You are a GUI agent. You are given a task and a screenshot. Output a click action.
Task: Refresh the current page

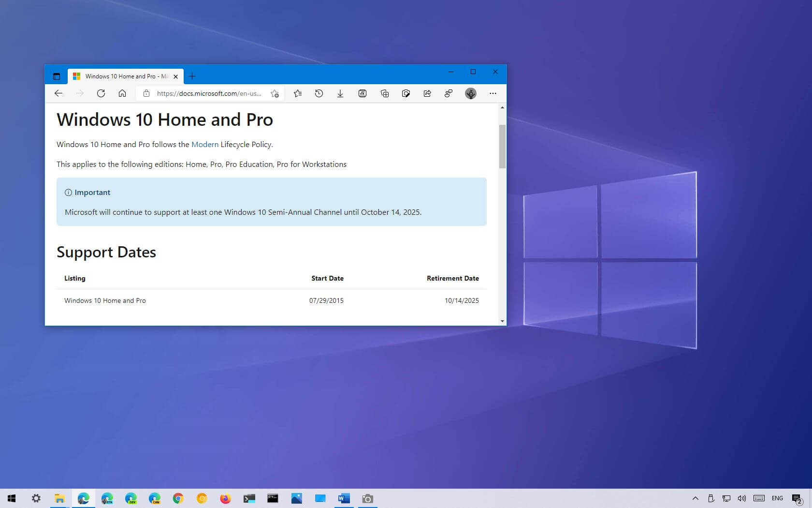(101, 93)
